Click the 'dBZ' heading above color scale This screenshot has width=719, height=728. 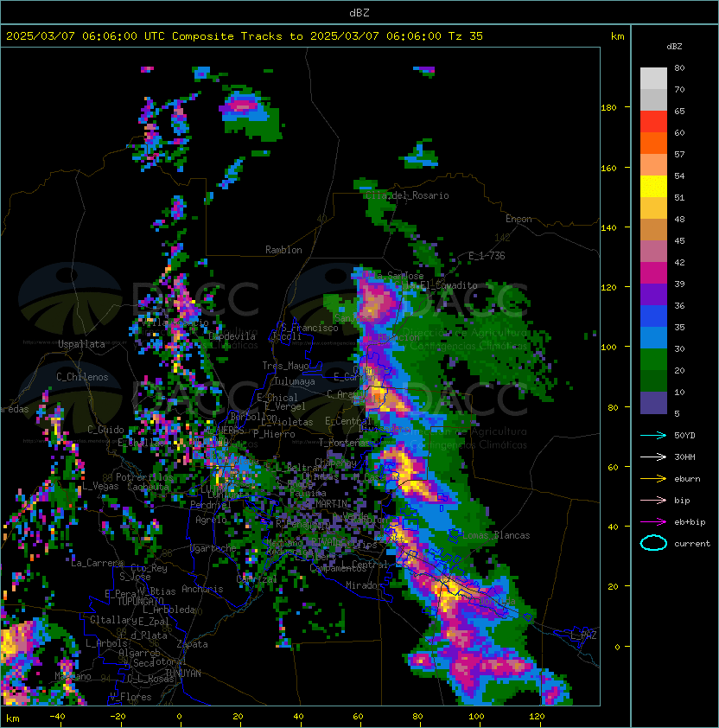click(x=674, y=47)
